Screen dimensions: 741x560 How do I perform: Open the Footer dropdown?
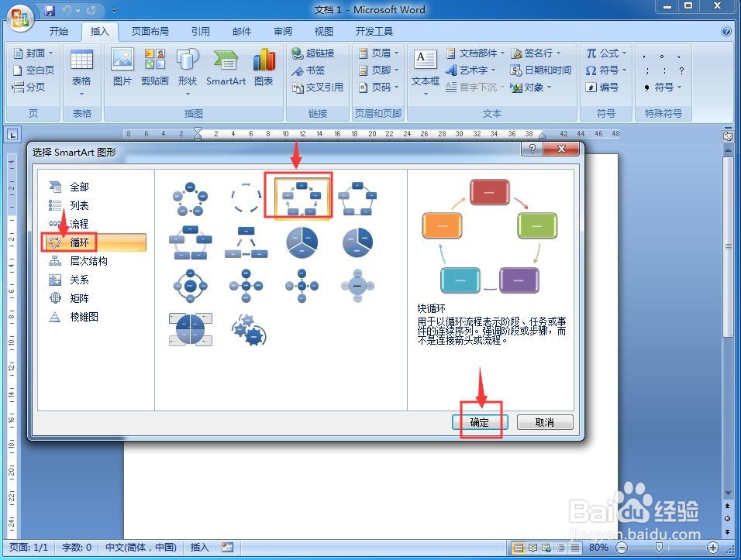click(x=378, y=70)
